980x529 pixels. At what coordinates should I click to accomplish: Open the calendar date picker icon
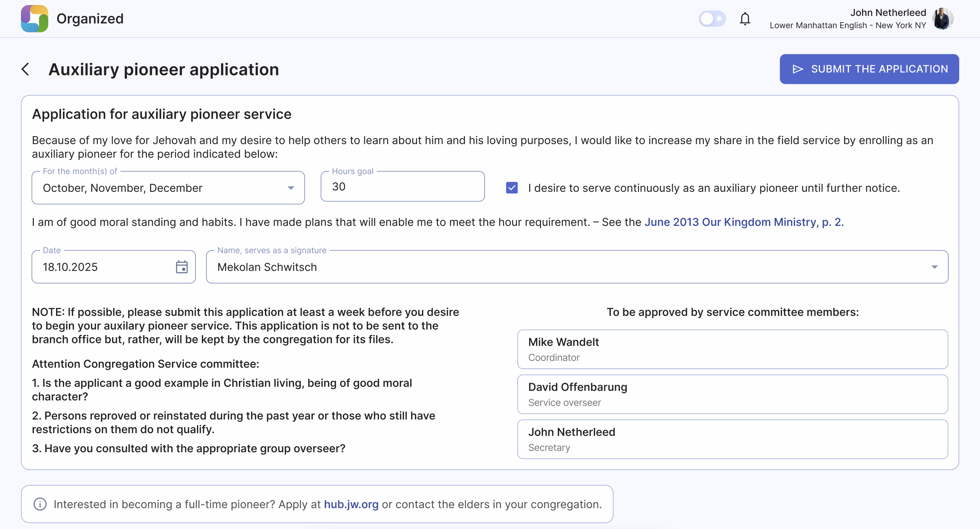pyautogui.click(x=181, y=267)
